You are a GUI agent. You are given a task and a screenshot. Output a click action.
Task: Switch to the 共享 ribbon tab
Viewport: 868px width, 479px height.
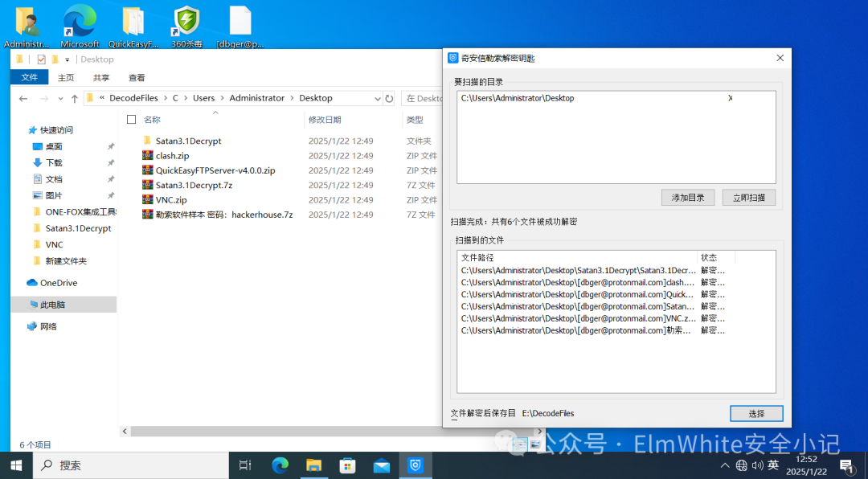click(101, 77)
